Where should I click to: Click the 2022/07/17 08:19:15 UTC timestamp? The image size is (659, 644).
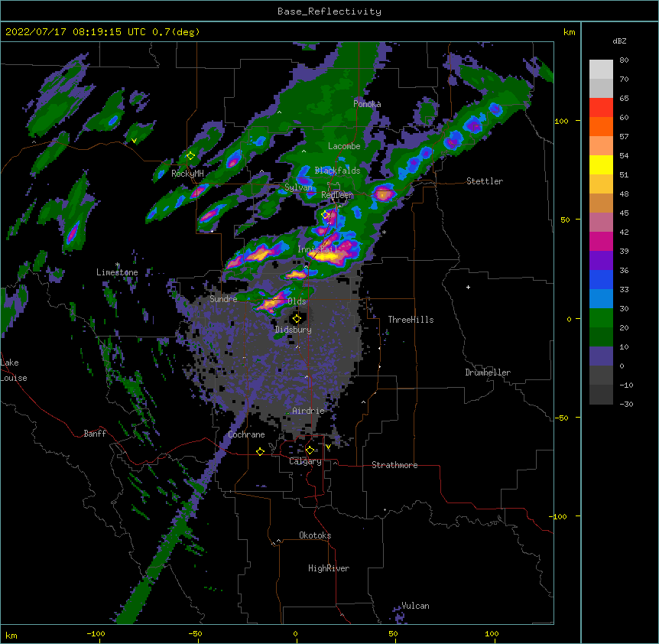tap(76, 32)
